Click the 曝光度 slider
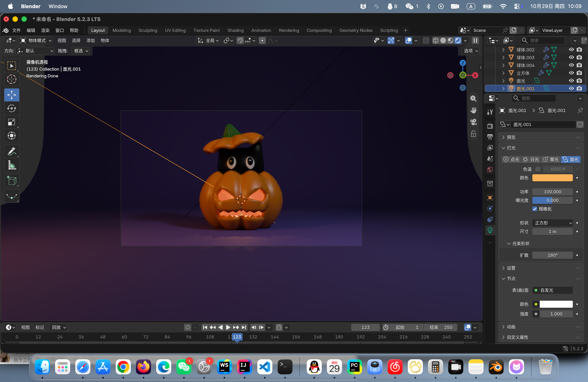This screenshot has height=382, width=588. tap(552, 200)
